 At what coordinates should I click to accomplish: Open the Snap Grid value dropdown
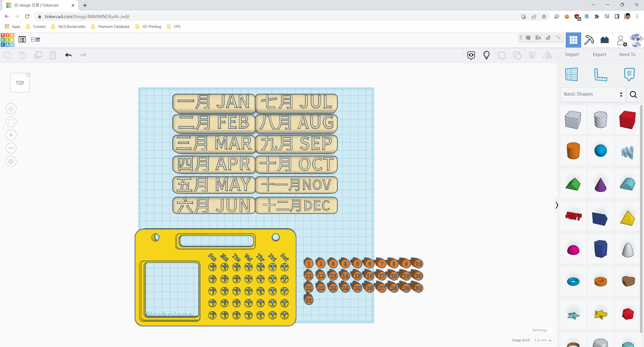[x=543, y=340]
